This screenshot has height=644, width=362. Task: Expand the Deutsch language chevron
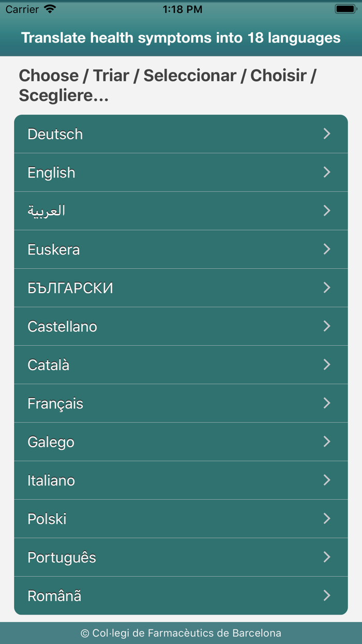pos(327,134)
